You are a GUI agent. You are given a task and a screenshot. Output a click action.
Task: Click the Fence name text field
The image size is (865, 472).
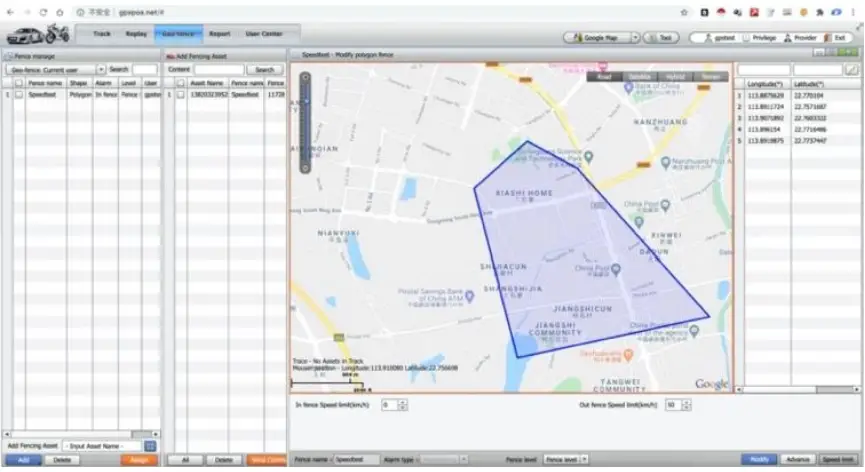coord(356,459)
